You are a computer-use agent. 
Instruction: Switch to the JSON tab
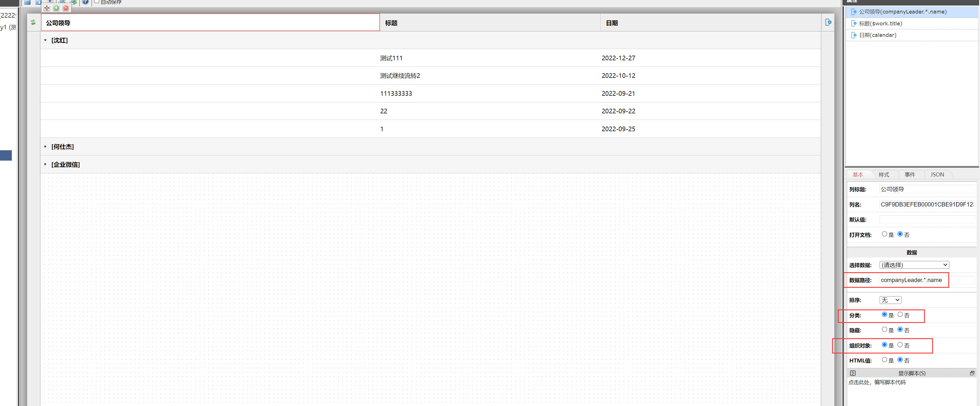[x=937, y=175]
